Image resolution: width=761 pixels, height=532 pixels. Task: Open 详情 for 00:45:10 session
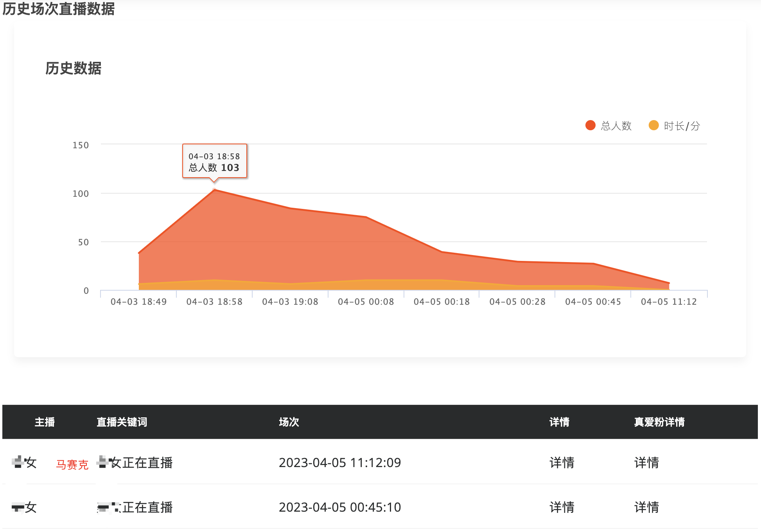click(562, 507)
